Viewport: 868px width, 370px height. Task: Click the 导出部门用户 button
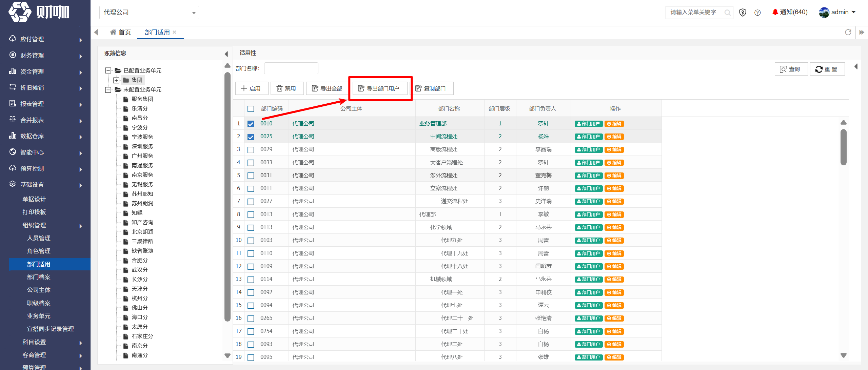(x=379, y=88)
